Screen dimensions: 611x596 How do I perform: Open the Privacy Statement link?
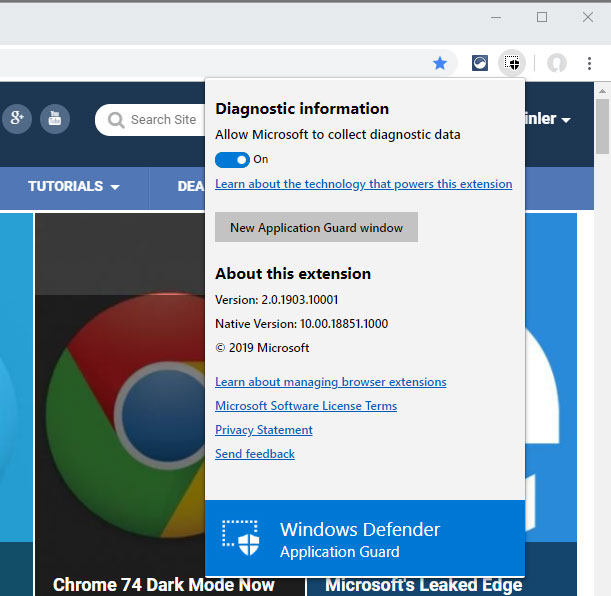[264, 430]
